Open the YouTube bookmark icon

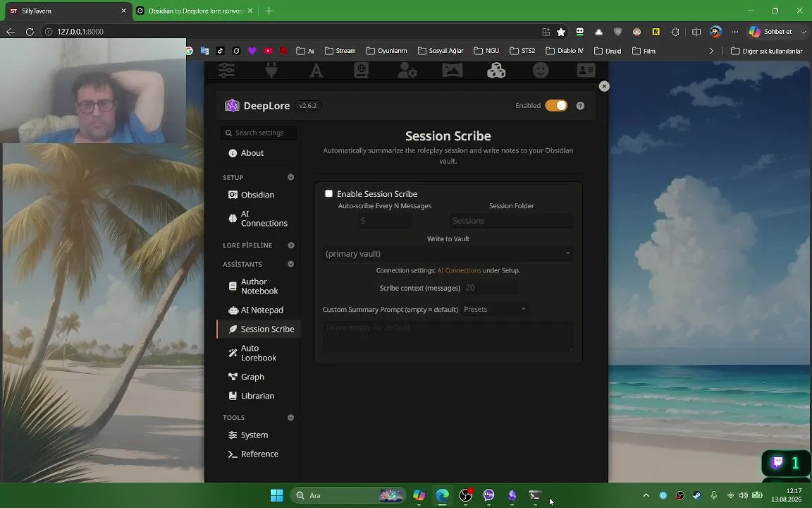tap(269, 51)
